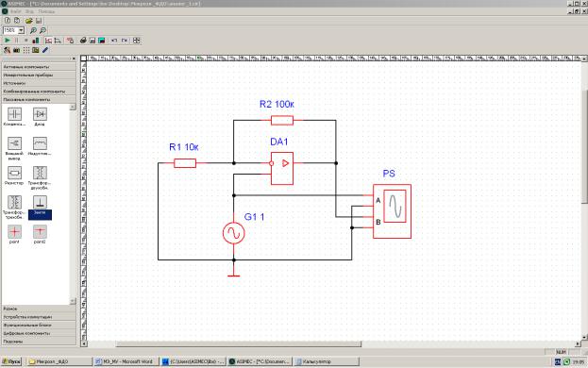Switch to Калькулятор taskbar window
The width and height of the screenshot is (588, 368).
326,361
